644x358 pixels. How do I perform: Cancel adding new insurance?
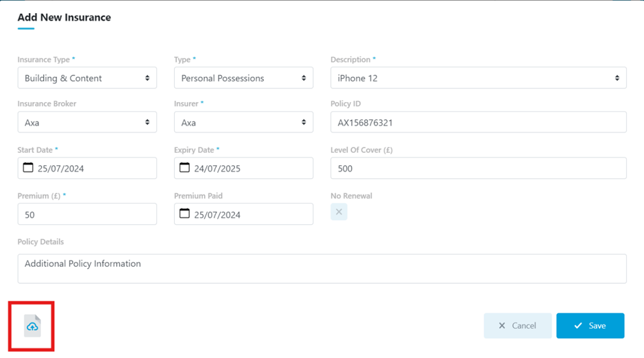pos(517,326)
